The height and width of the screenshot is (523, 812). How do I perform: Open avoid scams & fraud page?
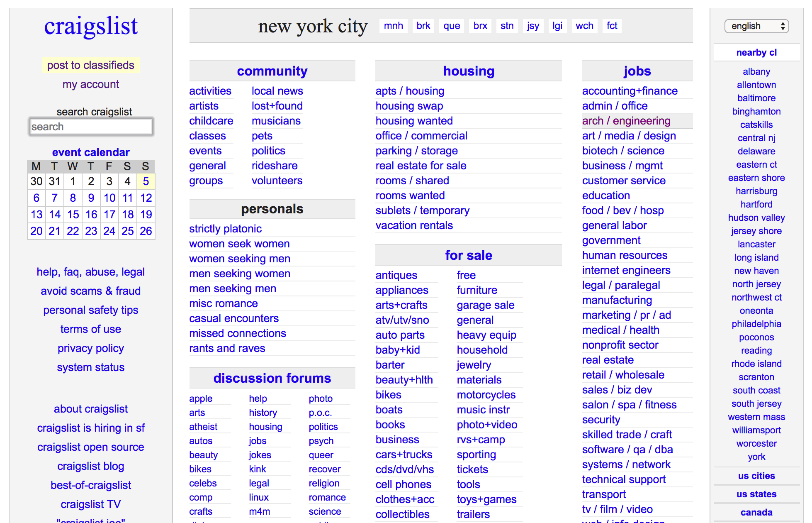[90, 291]
